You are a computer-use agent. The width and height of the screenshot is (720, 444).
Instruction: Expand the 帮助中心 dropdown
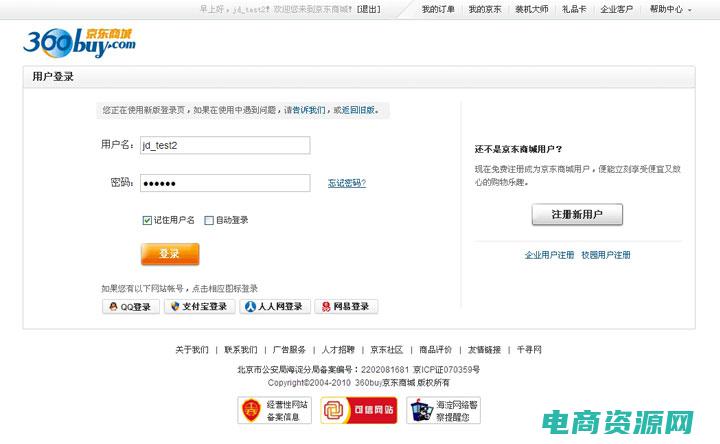(x=670, y=9)
